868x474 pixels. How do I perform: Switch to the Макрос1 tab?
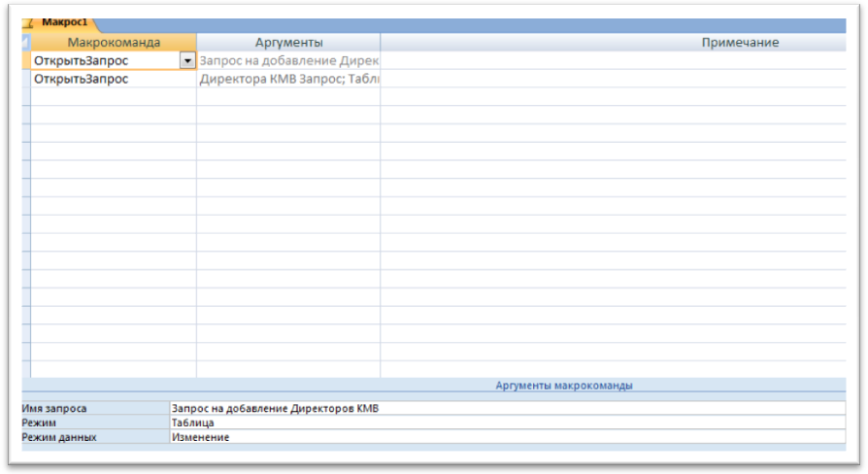tap(60, 23)
